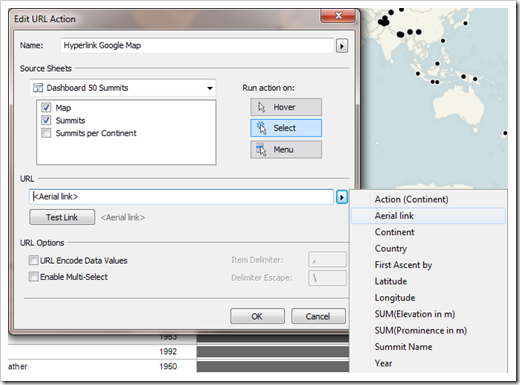The width and height of the screenshot is (520, 385).
Task: Choose Select as run action trigger
Action: coord(286,128)
